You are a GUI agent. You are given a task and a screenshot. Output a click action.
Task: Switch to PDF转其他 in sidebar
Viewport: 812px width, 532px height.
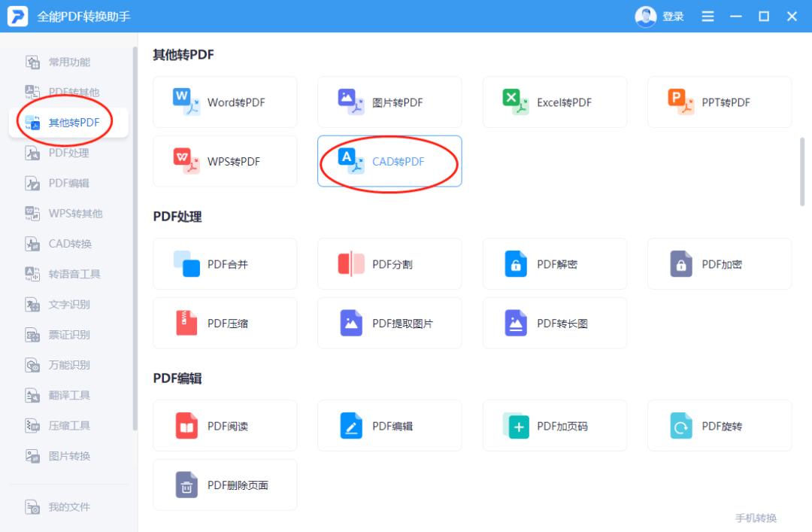(68, 93)
